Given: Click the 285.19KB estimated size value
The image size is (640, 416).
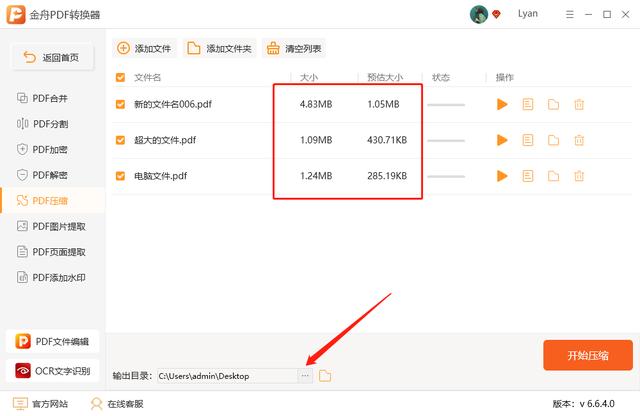Looking at the screenshot, I should coord(387,176).
